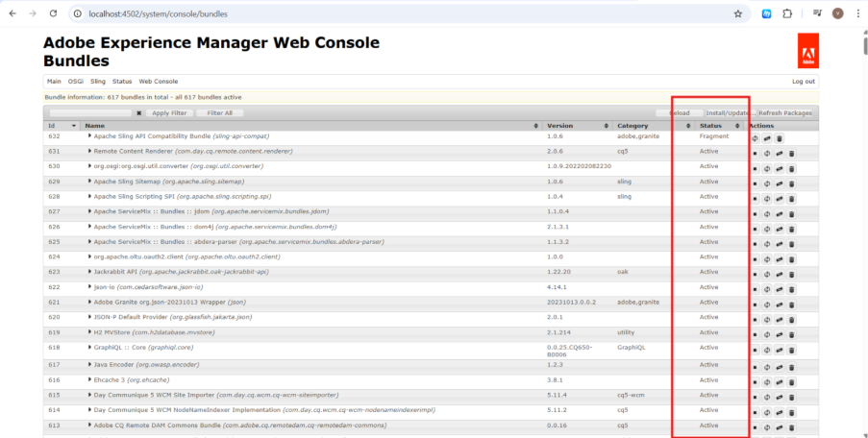Uninstall Apache Sling API Compatibility Bundle

click(780, 139)
